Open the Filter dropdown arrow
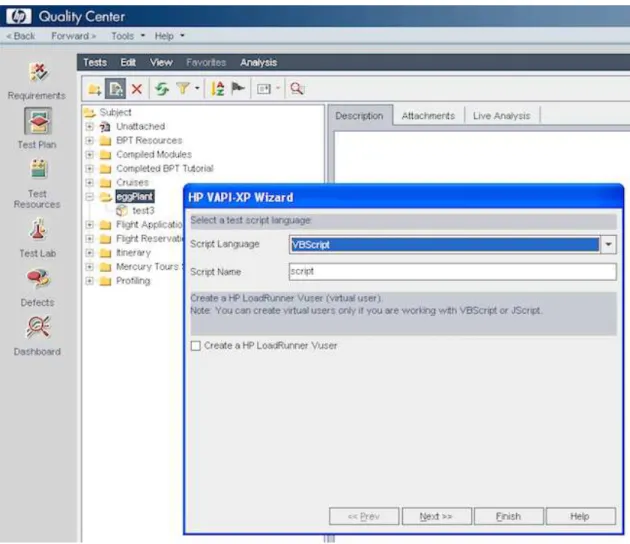Screen dimensions: 630x544 coord(197,88)
